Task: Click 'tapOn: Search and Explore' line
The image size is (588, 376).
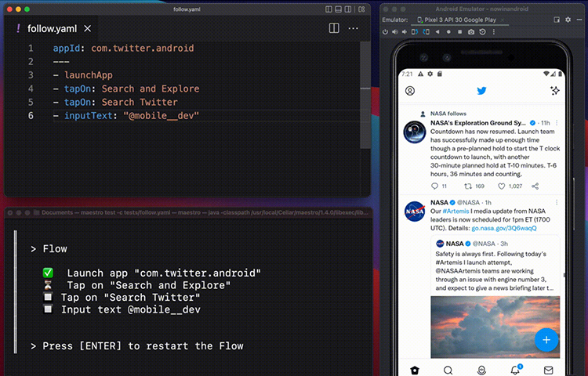Action: pyautogui.click(x=126, y=89)
